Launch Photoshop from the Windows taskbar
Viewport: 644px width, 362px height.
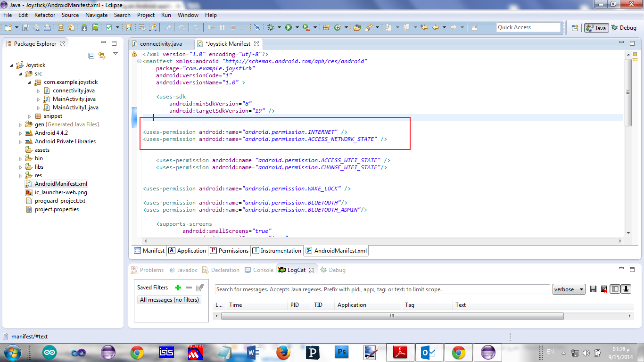click(341, 352)
